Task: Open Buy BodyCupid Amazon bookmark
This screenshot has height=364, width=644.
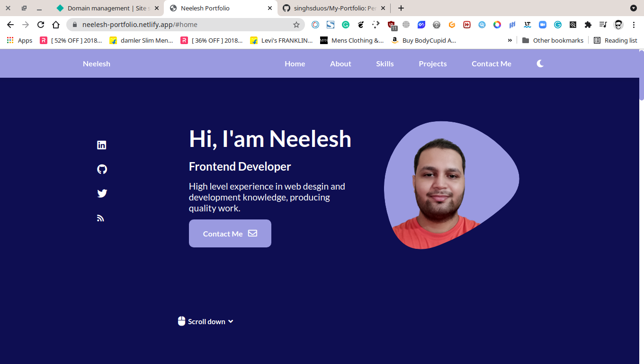Action: (424, 40)
